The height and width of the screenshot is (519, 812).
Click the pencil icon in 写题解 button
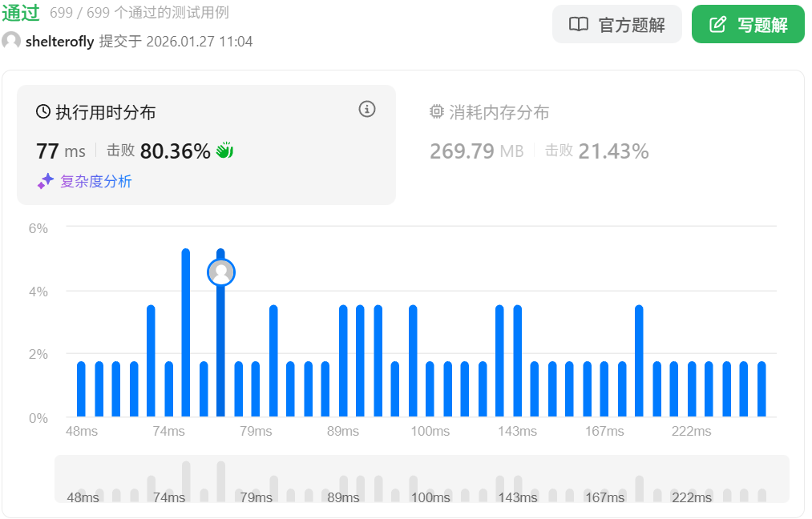click(718, 25)
